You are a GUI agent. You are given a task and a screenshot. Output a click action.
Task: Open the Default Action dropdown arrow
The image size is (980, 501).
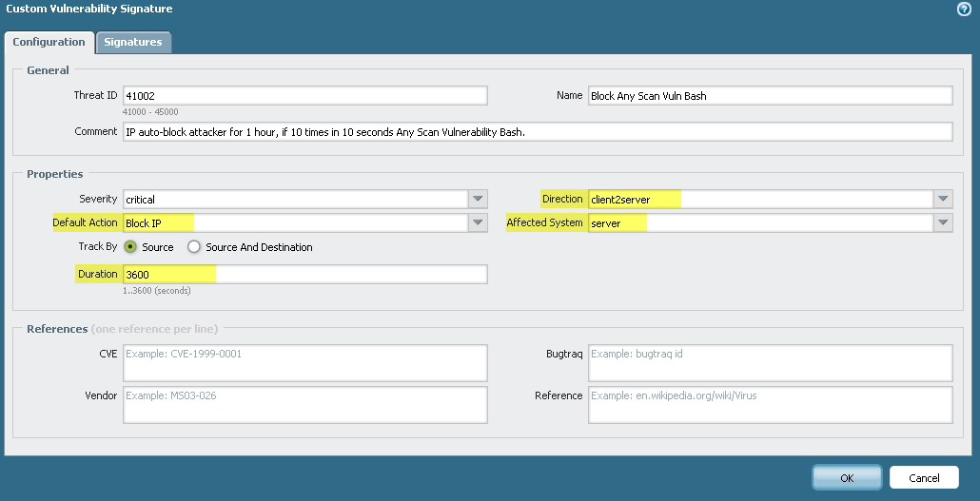click(478, 222)
